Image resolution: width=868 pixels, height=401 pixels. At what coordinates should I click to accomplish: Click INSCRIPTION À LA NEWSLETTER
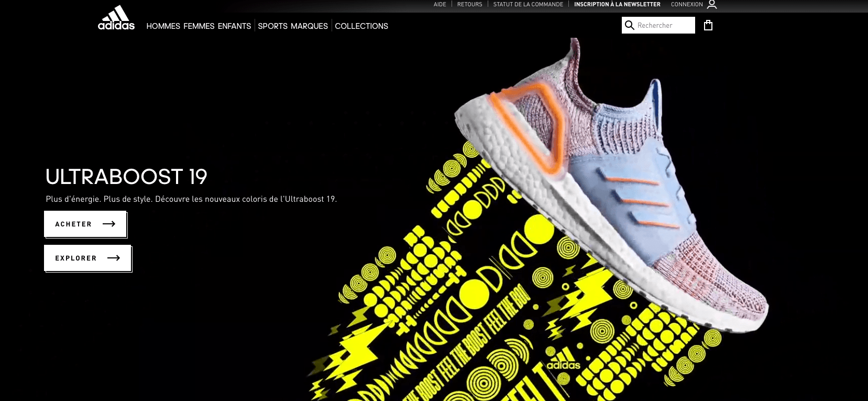[x=617, y=4]
